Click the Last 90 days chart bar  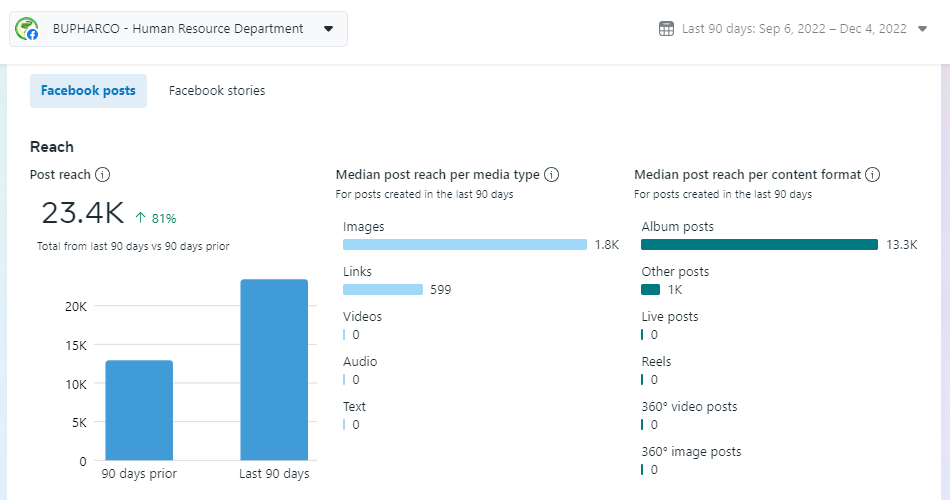(274, 370)
